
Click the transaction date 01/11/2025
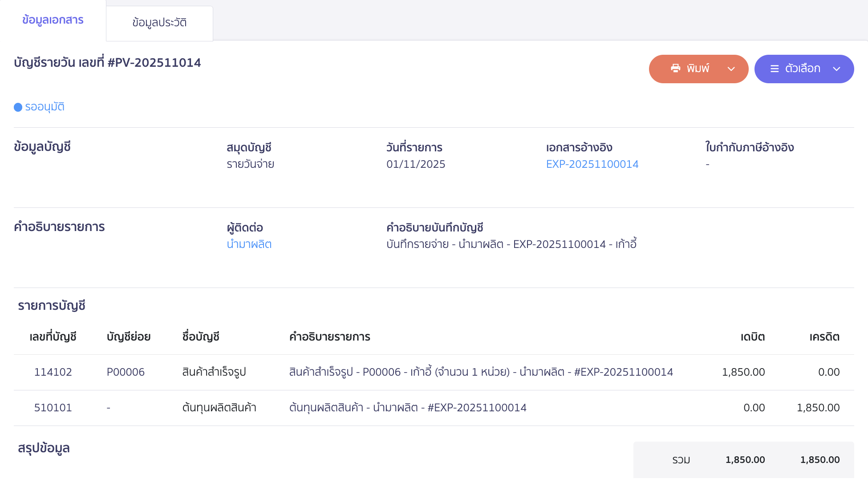(x=415, y=164)
